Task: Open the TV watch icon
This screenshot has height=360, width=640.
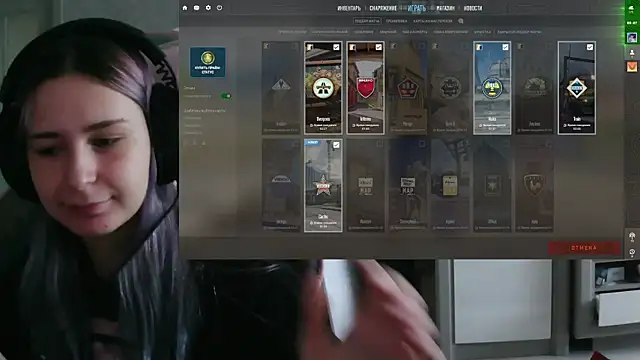Action: pyautogui.click(x=196, y=8)
